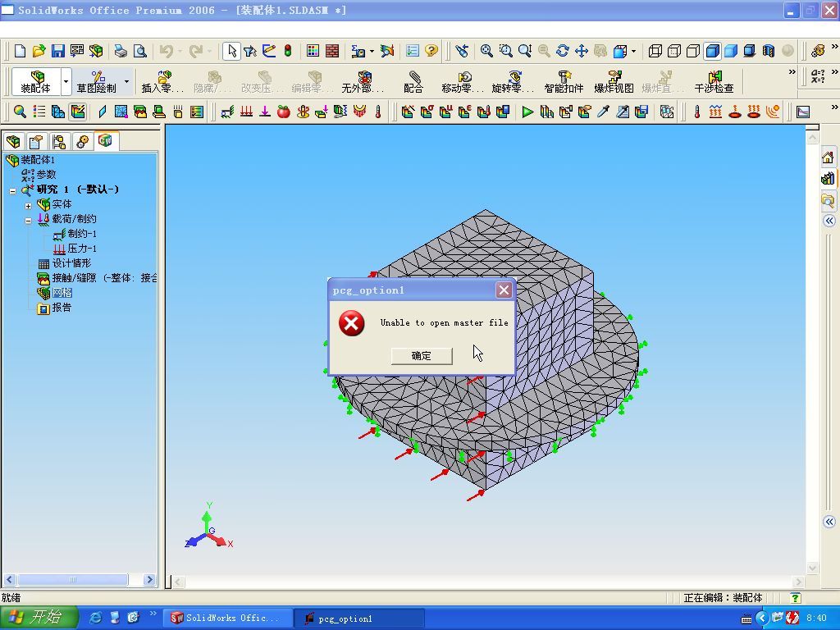Expand the 实体 tree node
840x630 pixels.
tap(28, 205)
